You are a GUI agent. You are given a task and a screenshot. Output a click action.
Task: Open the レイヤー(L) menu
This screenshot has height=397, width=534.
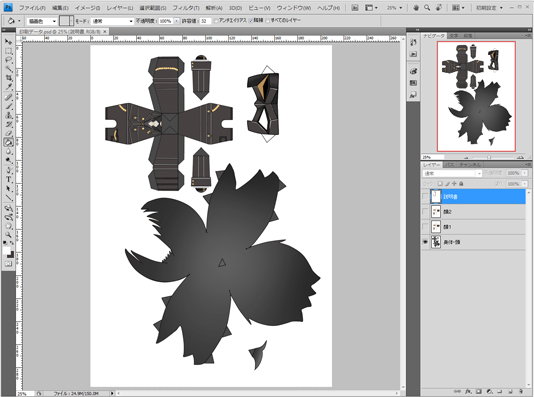pyautogui.click(x=120, y=7)
